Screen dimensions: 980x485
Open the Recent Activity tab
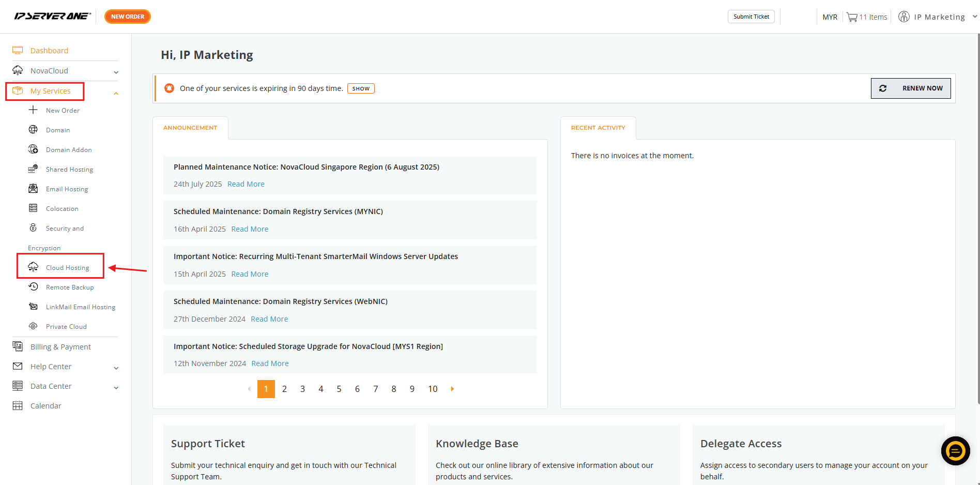[598, 128]
